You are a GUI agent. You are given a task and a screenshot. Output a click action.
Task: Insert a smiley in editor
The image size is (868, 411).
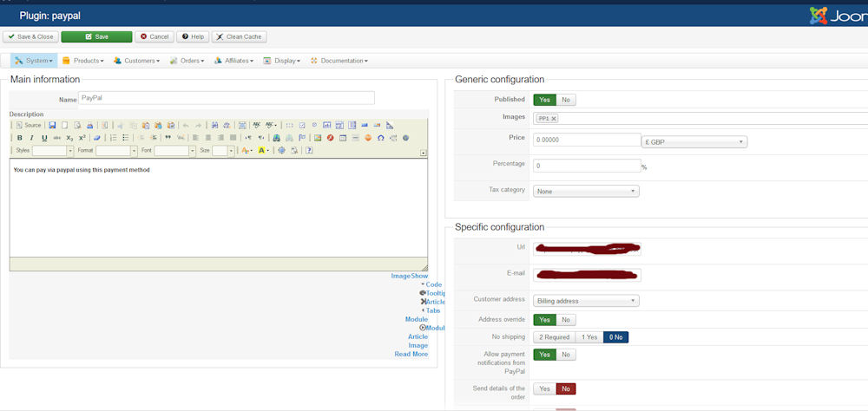coord(368,138)
